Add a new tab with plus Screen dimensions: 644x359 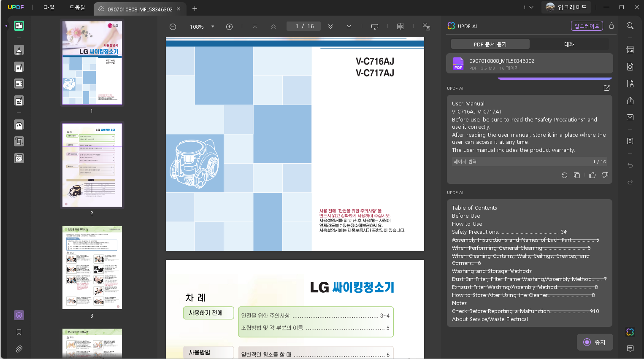point(195,8)
